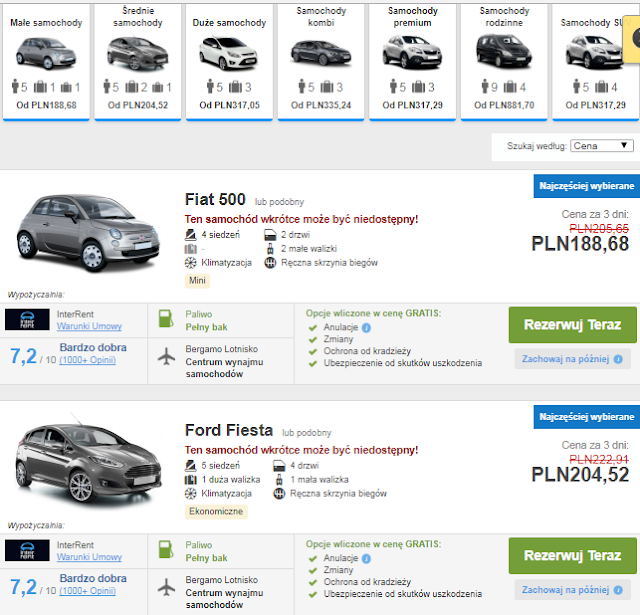Click the Ekonomiczne category tag
The width and height of the screenshot is (640, 615).
point(216,511)
